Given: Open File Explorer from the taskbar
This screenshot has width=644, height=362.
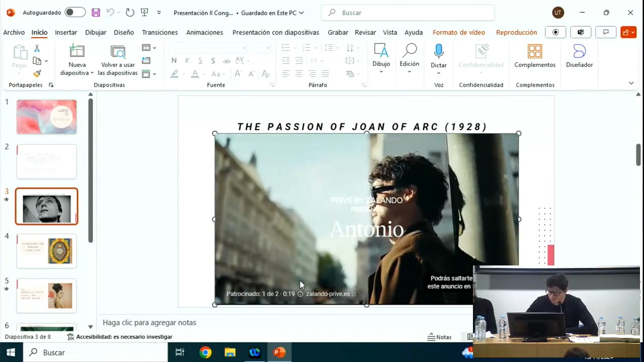Looking at the screenshot, I should point(230,352).
